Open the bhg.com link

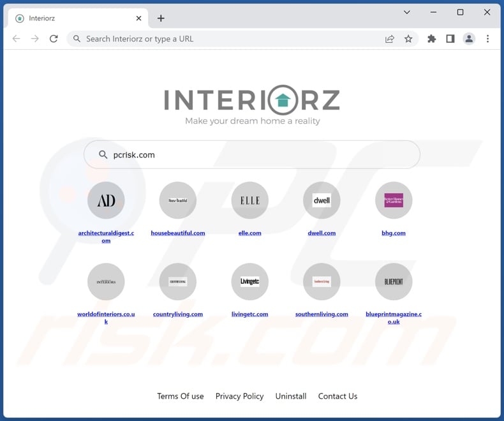394,233
